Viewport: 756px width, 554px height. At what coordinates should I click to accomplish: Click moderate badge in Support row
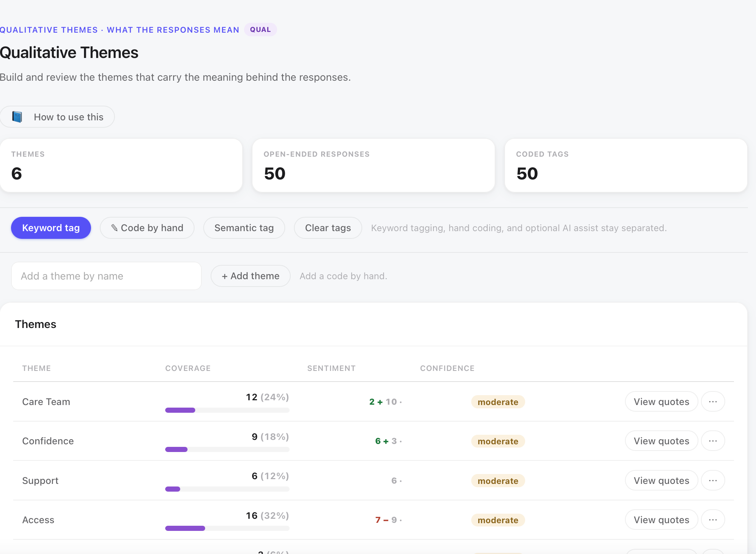pyautogui.click(x=498, y=481)
